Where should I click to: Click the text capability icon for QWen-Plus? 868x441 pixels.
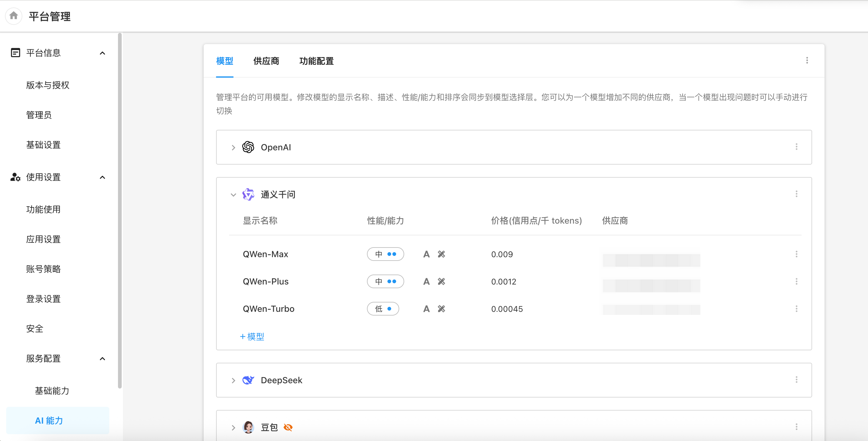[x=426, y=281]
